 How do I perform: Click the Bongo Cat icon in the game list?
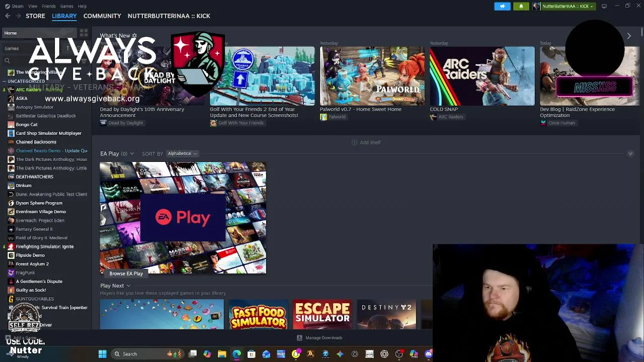[x=11, y=125]
